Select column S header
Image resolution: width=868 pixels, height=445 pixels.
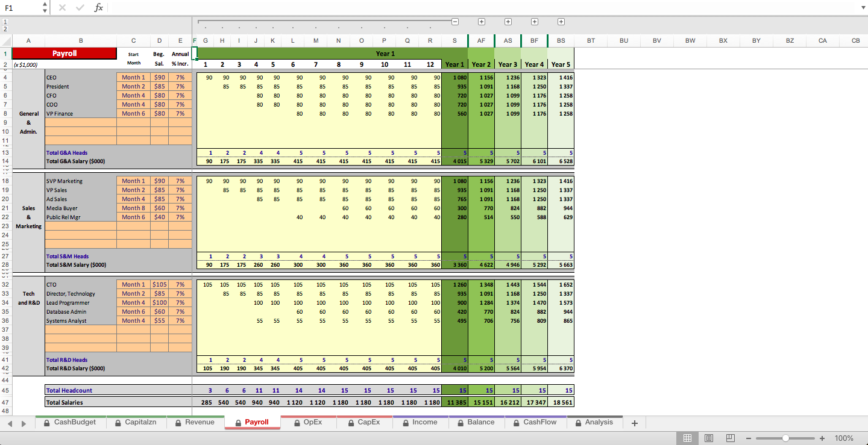(x=454, y=41)
